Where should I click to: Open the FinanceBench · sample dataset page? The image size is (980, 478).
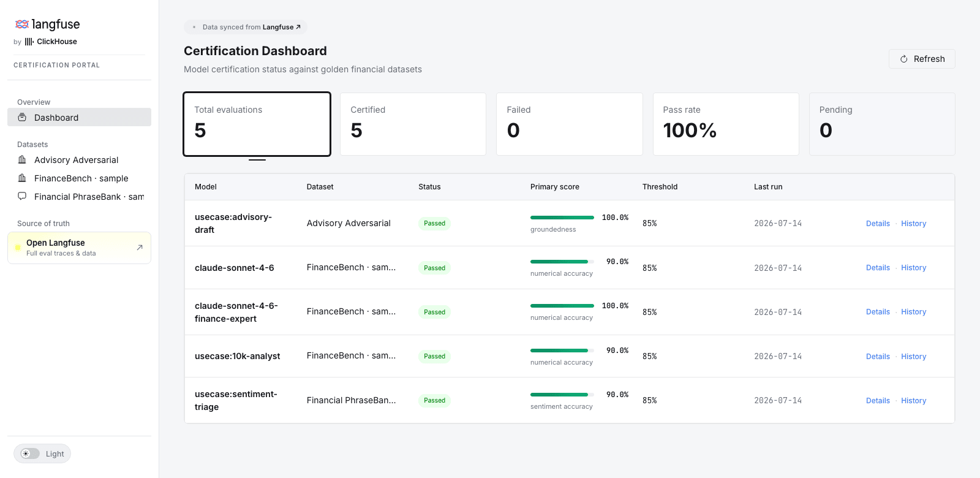(79, 178)
